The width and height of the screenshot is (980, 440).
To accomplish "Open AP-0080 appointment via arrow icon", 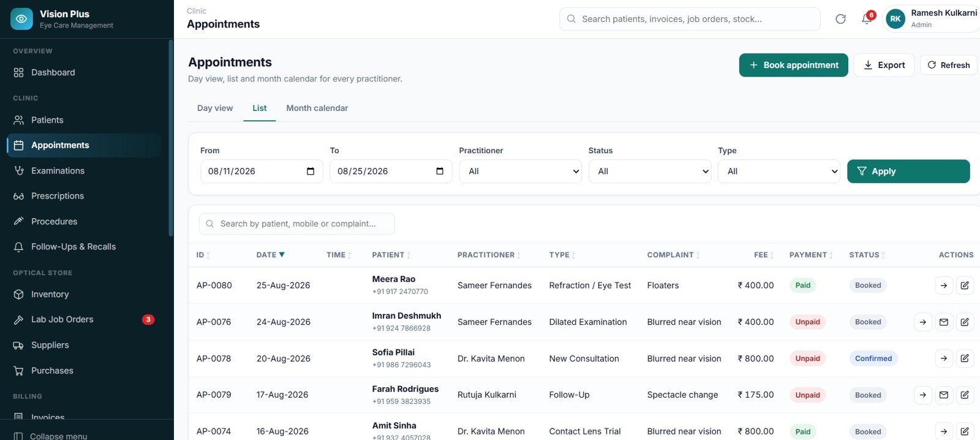I will (944, 286).
